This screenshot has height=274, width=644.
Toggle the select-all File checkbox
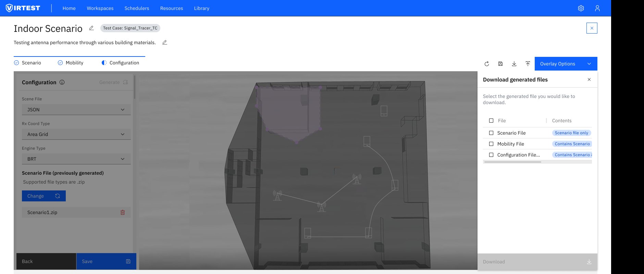(491, 121)
